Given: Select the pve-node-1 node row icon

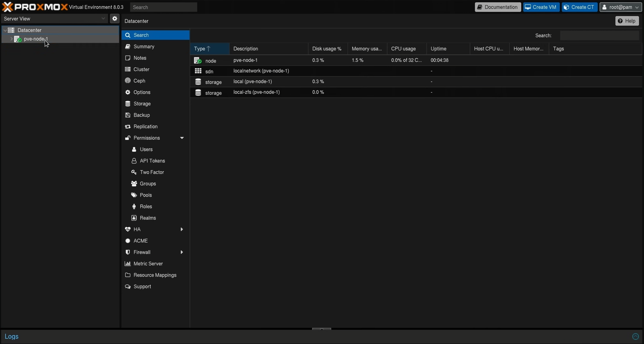Looking at the screenshot, I should tap(198, 61).
